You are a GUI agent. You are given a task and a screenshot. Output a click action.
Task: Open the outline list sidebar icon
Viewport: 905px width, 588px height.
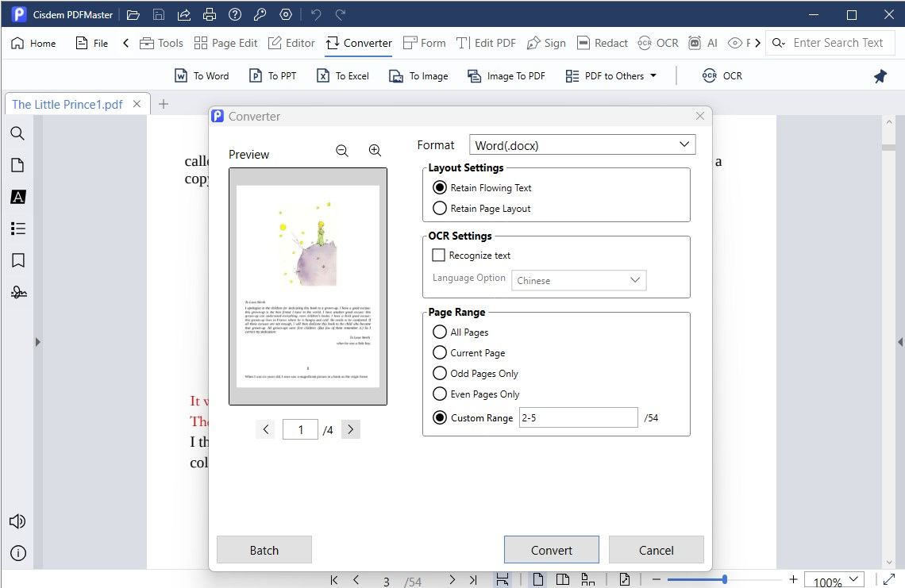[18, 229]
